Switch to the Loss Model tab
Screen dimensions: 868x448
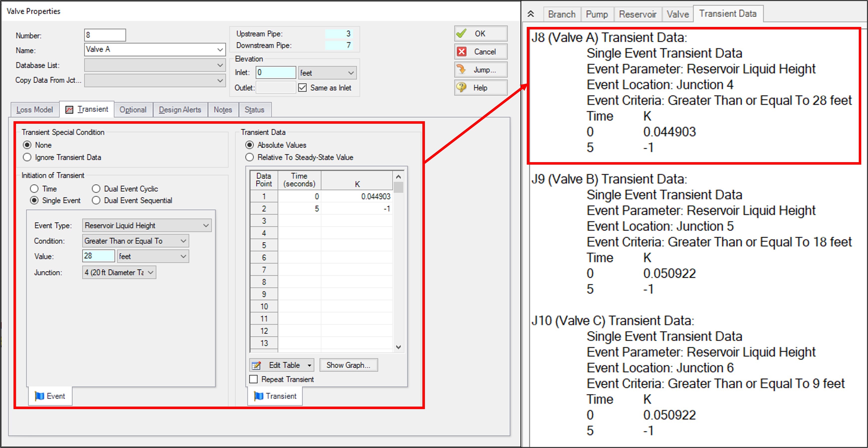pos(34,110)
